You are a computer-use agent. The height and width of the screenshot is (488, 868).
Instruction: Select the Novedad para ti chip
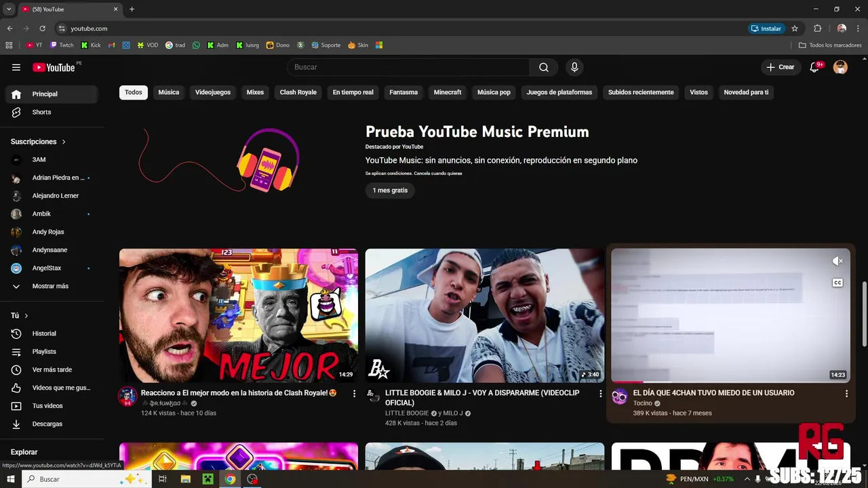click(x=746, y=92)
